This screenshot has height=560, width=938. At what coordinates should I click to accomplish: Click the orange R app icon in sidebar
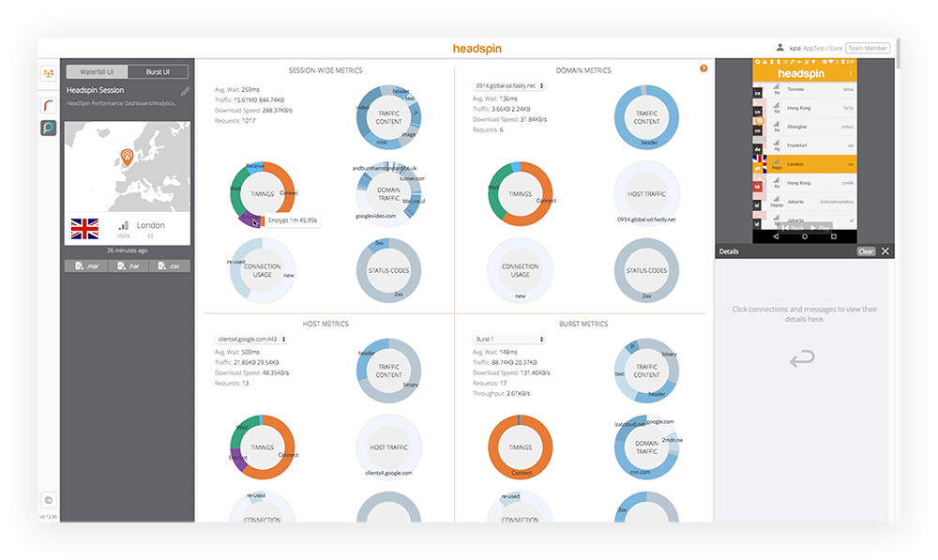pyautogui.click(x=47, y=105)
